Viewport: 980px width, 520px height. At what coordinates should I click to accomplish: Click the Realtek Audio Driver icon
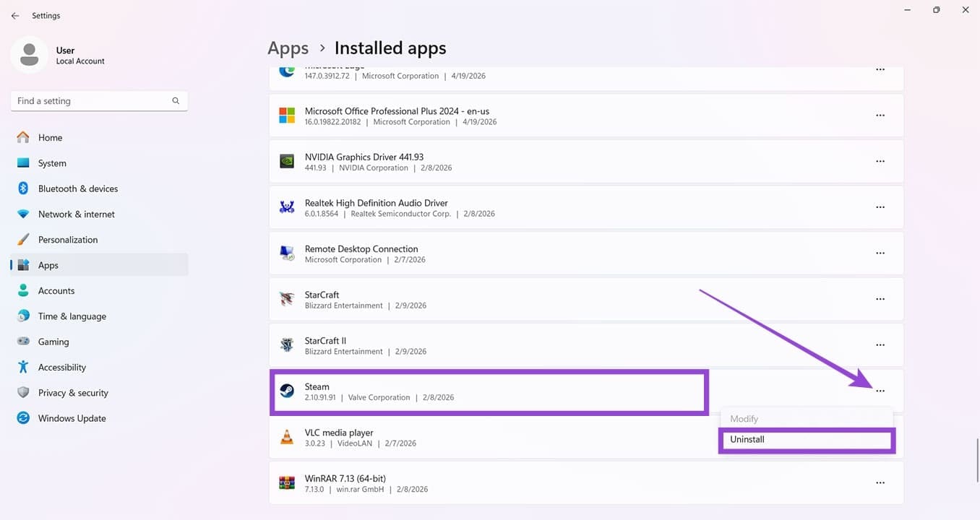[287, 208]
